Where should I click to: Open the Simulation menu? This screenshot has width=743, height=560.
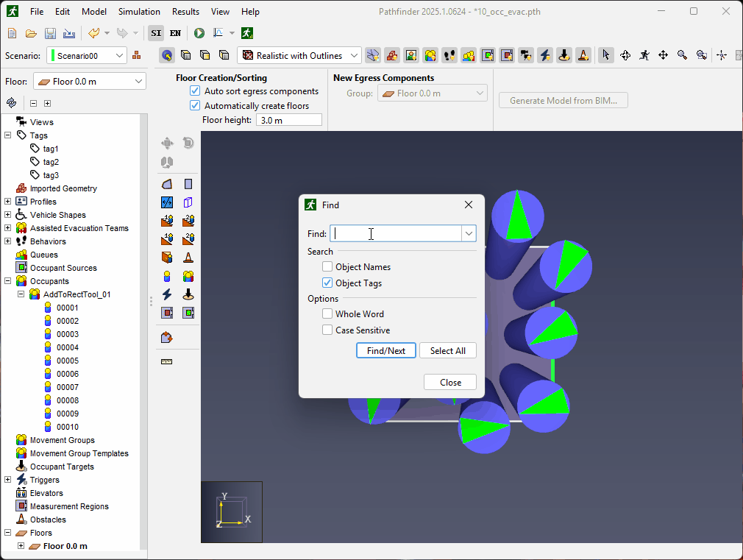139,12
